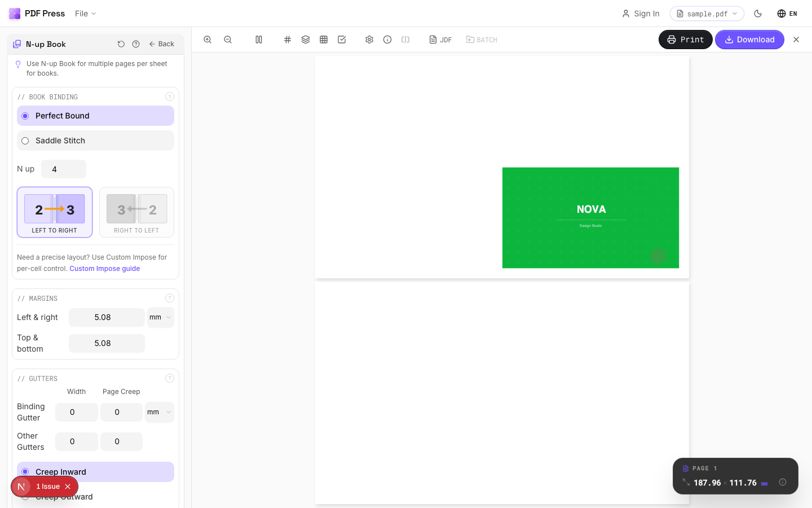Open margins unit mm dropdown
812x508 pixels.
[x=161, y=317]
